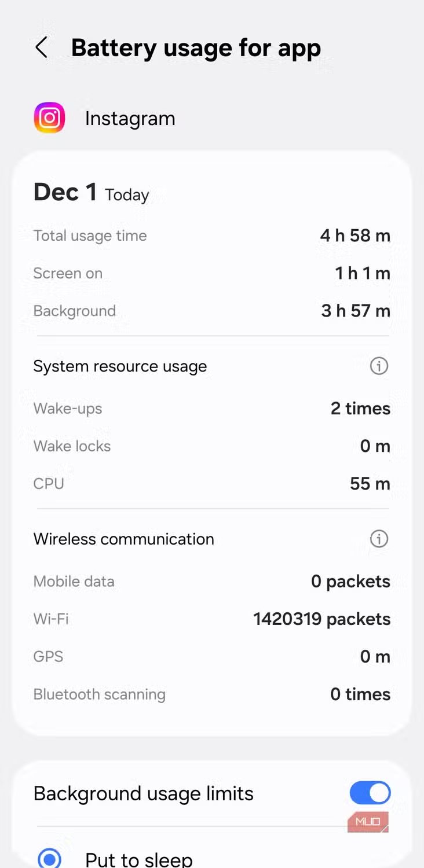Tap the Instagram app name label
Image resolution: width=424 pixels, height=868 pixels.
pos(130,119)
